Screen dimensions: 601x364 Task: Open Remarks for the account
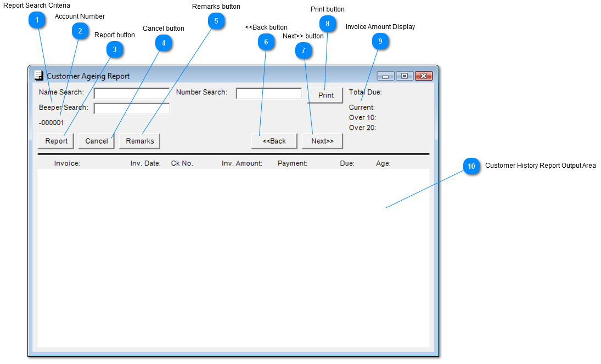(139, 141)
